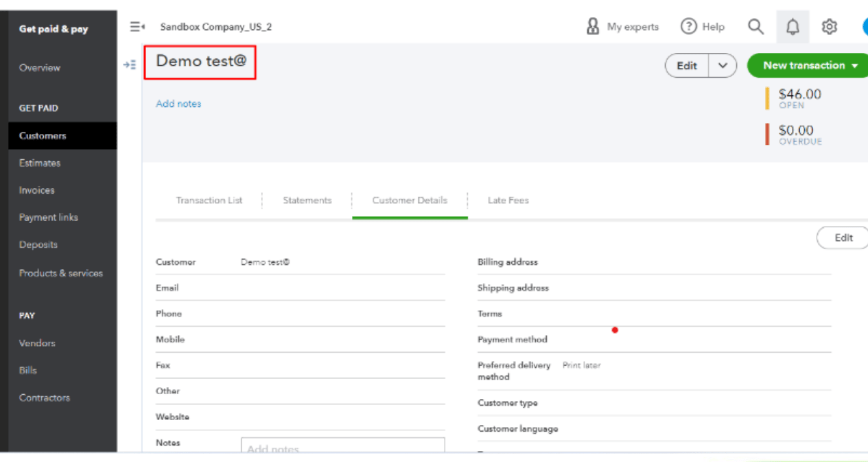Collapse the left navigation menu icon

coord(137,27)
